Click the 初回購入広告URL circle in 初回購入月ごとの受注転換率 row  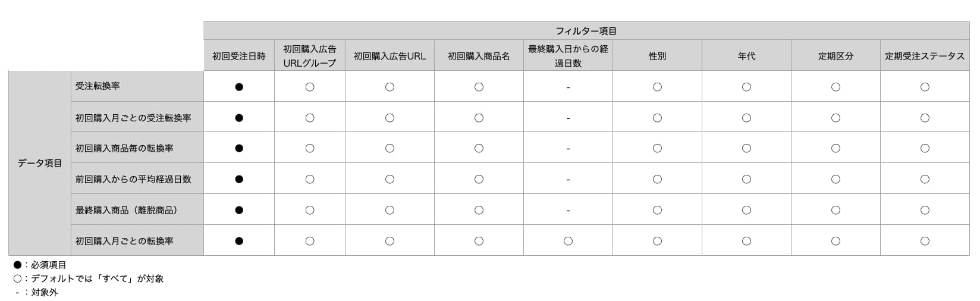point(390,118)
